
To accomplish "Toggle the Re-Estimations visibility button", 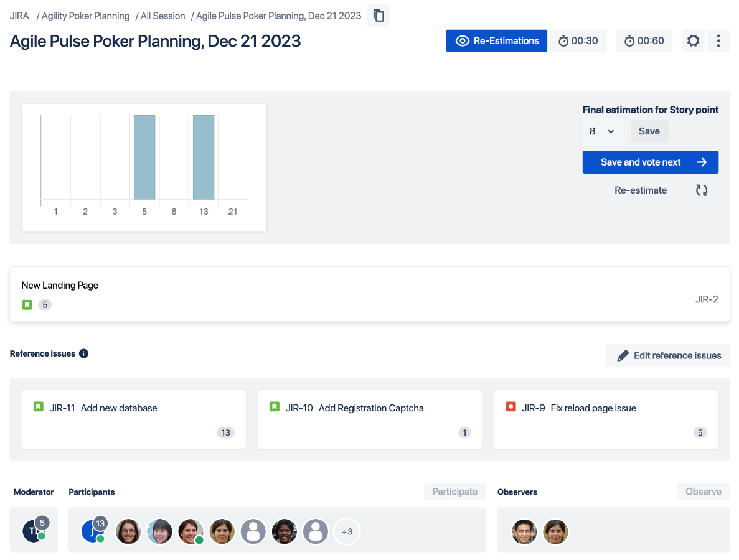I will point(496,41).
